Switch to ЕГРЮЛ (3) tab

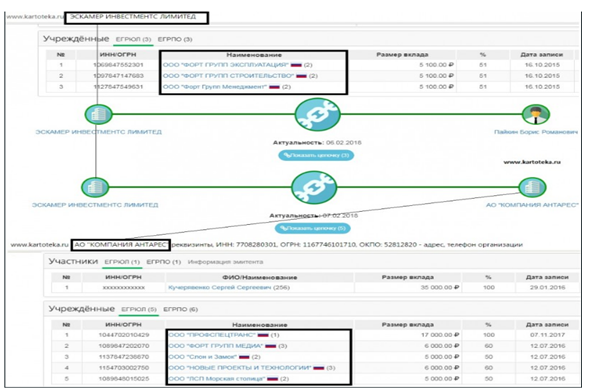coord(133,39)
